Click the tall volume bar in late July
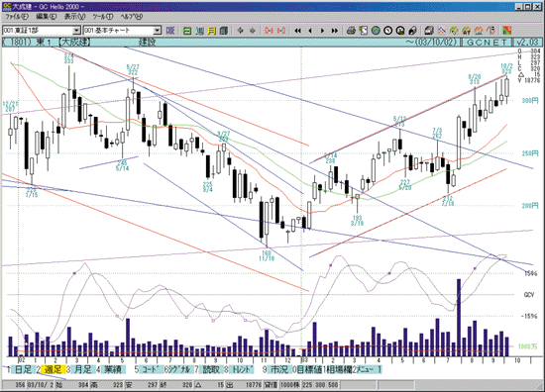The height and width of the screenshot is (392, 545). [x=459, y=318]
